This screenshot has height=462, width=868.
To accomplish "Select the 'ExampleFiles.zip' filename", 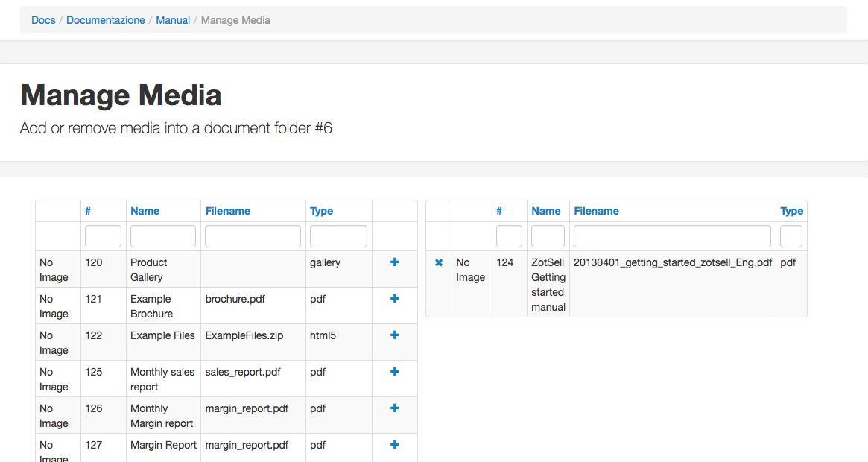I will point(244,336).
